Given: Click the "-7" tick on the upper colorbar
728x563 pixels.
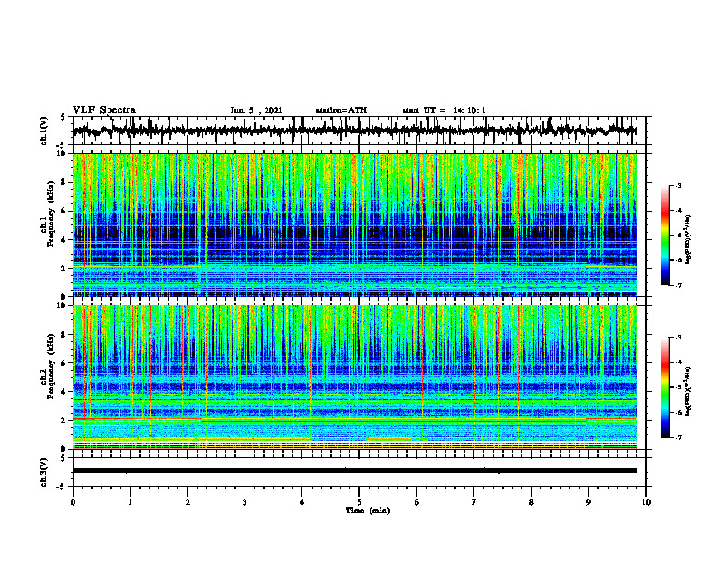Looking at the screenshot, I should (678, 285).
